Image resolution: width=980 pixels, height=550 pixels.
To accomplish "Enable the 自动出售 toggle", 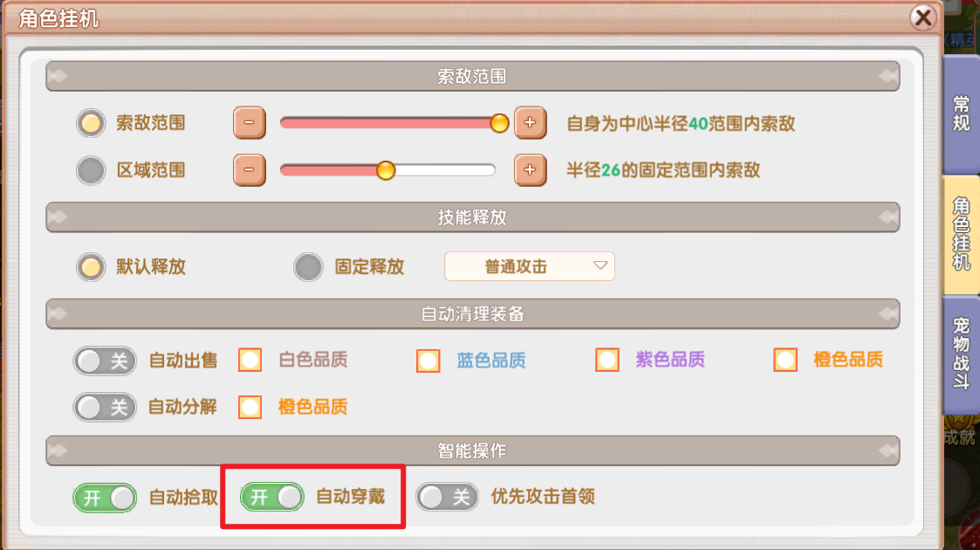I will [105, 360].
